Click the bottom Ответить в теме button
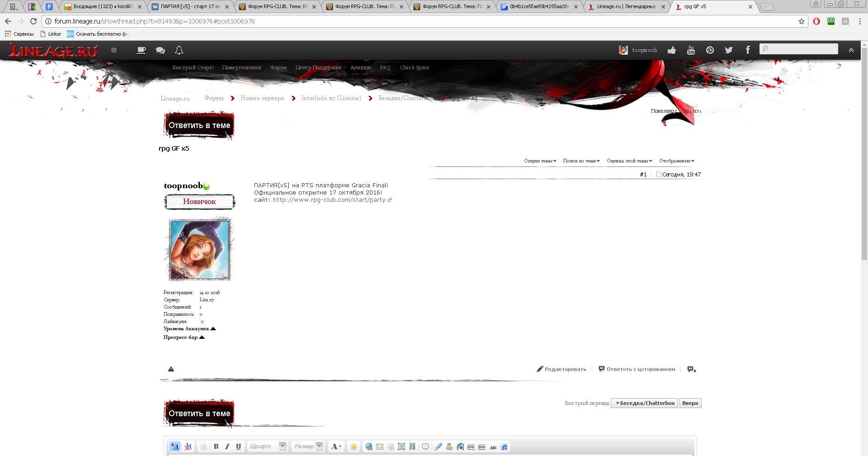Viewport: 868px width, 456px height. click(x=199, y=413)
